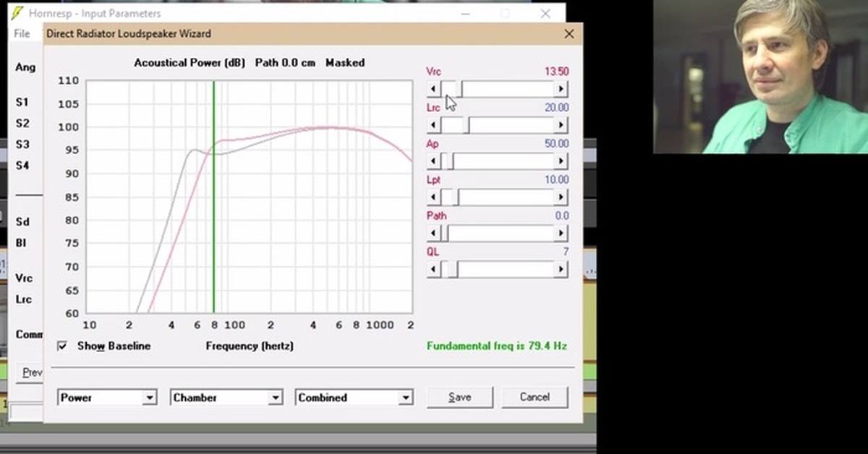Click QL slider left arrow
The image size is (868, 454).
[x=434, y=270]
